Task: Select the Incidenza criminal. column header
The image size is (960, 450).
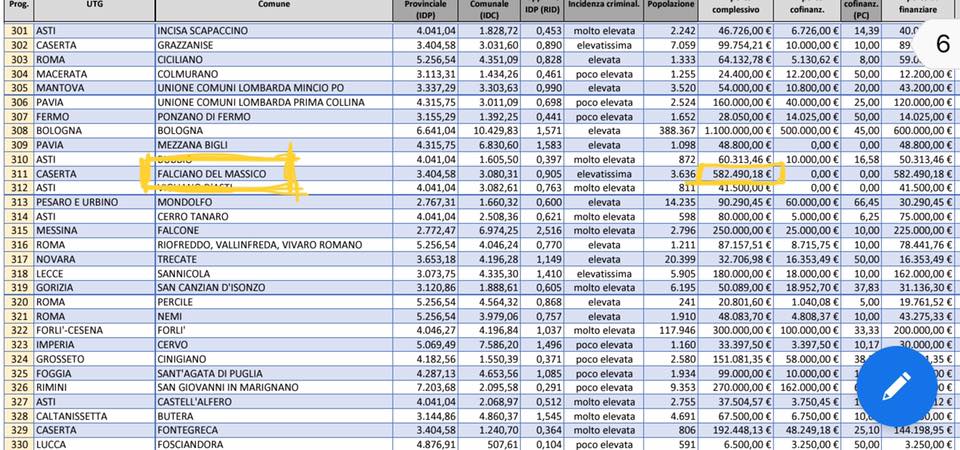Action: (x=603, y=10)
